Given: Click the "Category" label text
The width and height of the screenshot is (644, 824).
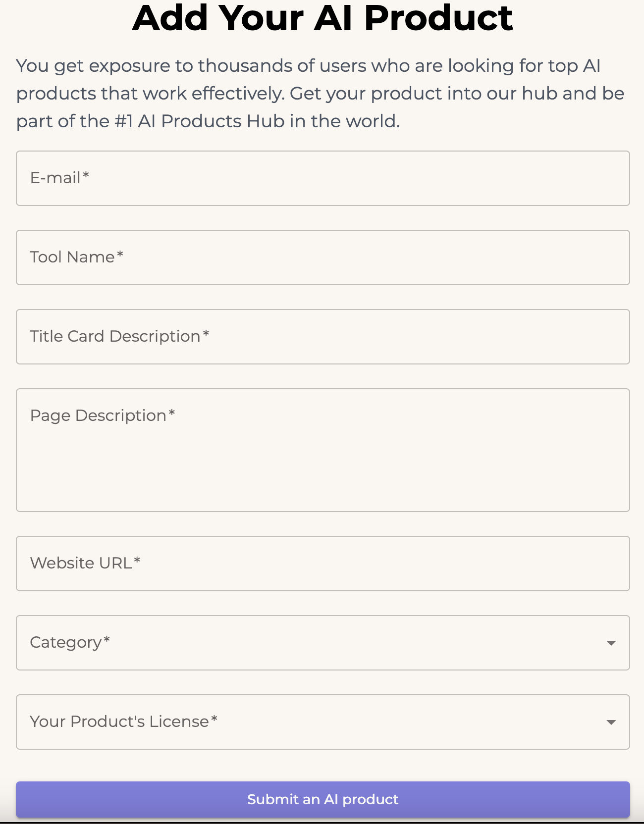Looking at the screenshot, I should pyautogui.click(x=66, y=642).
